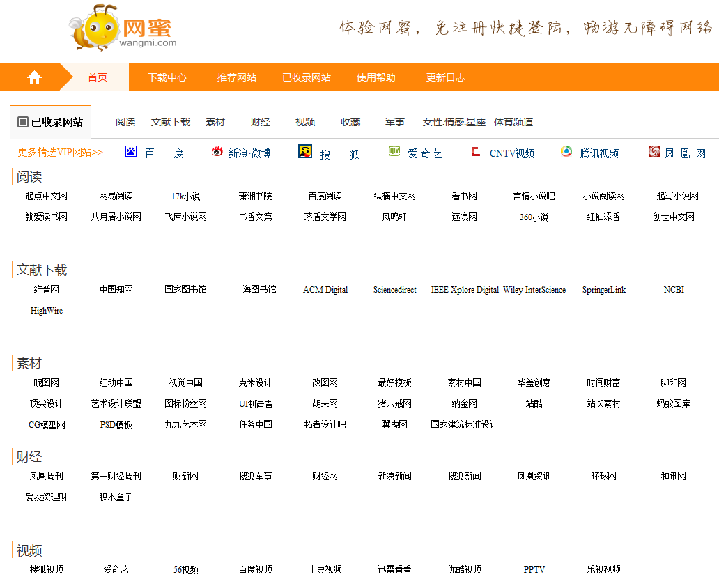This screenshot has width=719, height=588.
Task: Switch to 财经 category tab
Action: point(261,122)
